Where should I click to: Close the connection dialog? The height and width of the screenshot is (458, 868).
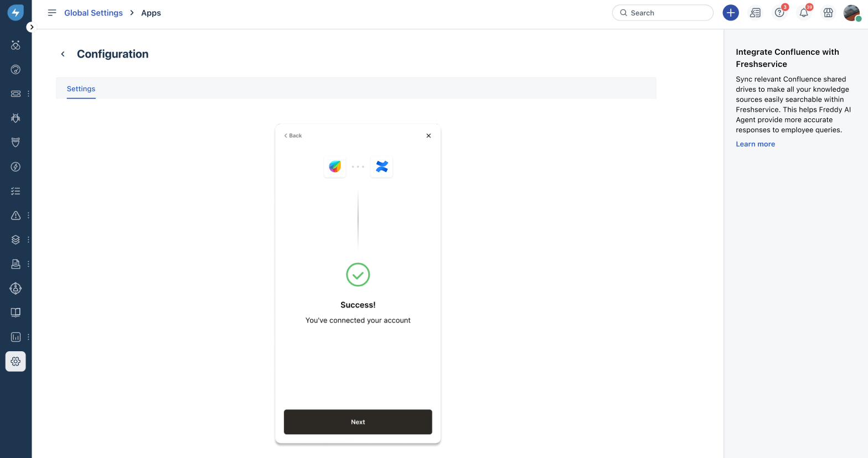(428, 136)
